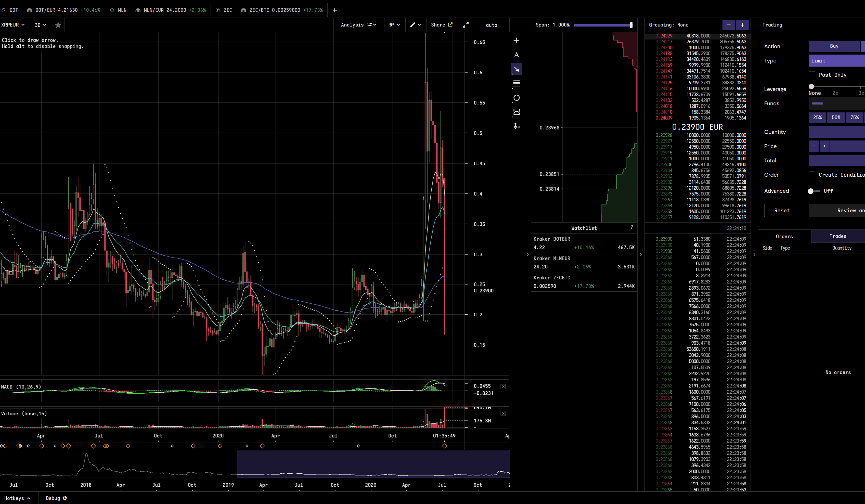Image resolution: width=865 pixels, height=504 pixels.
Task: Select the arrow drawing tool
Action: (x=516, y=69)
